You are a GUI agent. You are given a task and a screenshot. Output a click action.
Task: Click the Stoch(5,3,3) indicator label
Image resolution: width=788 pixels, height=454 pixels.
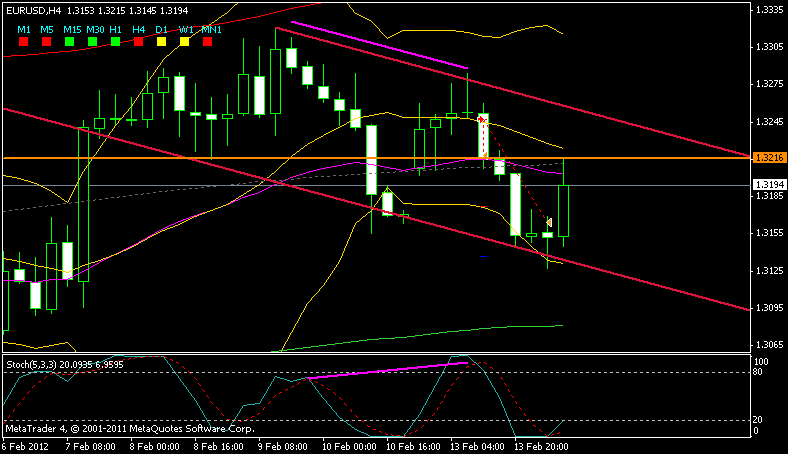(x=31, y=365)
